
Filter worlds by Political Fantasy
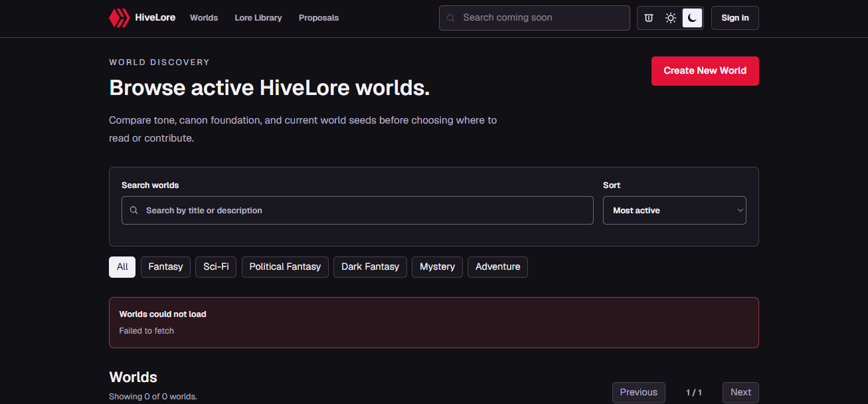(x=285, y=267)
